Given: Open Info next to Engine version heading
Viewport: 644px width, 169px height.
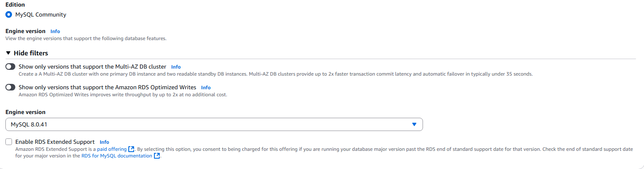Looking at the screenshot, I should [55, 31].
